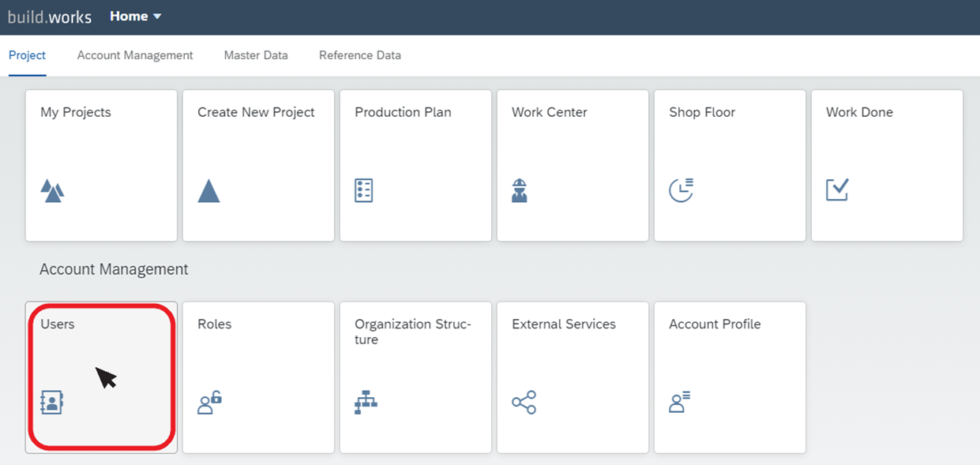
Task: Click the Roles person-with-lock icon
Action: pos(209,403)
